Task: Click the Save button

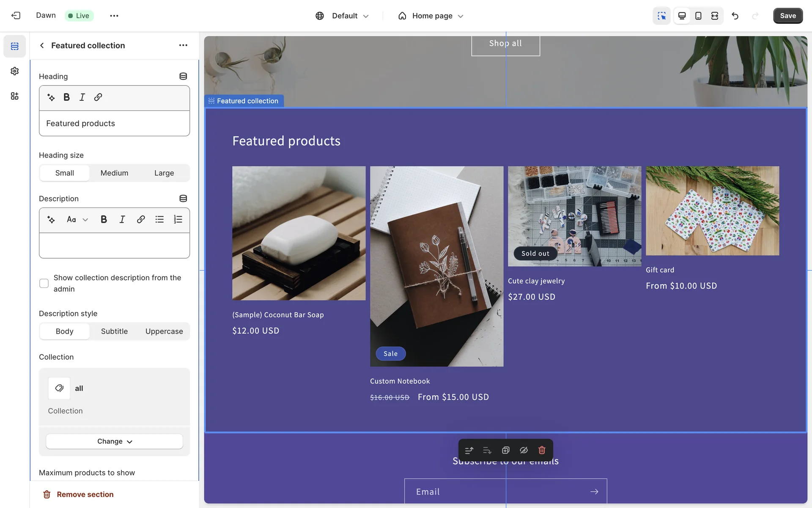Action: (x=787, y=16)
